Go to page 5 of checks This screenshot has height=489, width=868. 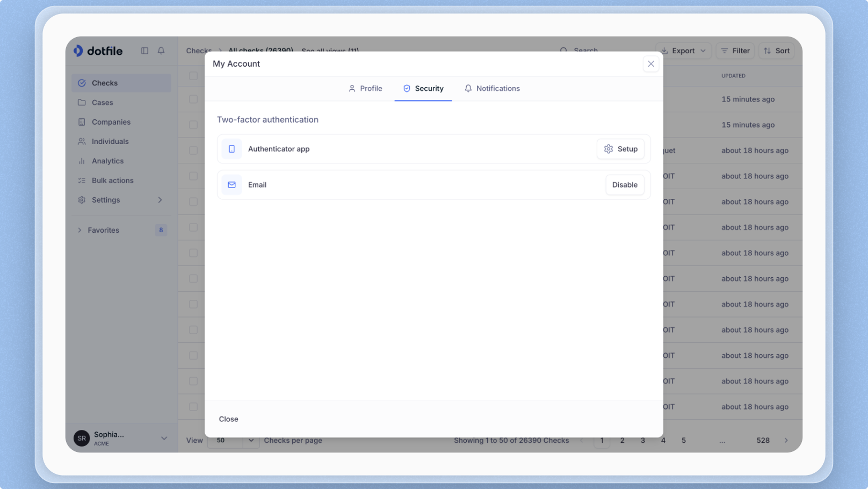pos(684,441)
